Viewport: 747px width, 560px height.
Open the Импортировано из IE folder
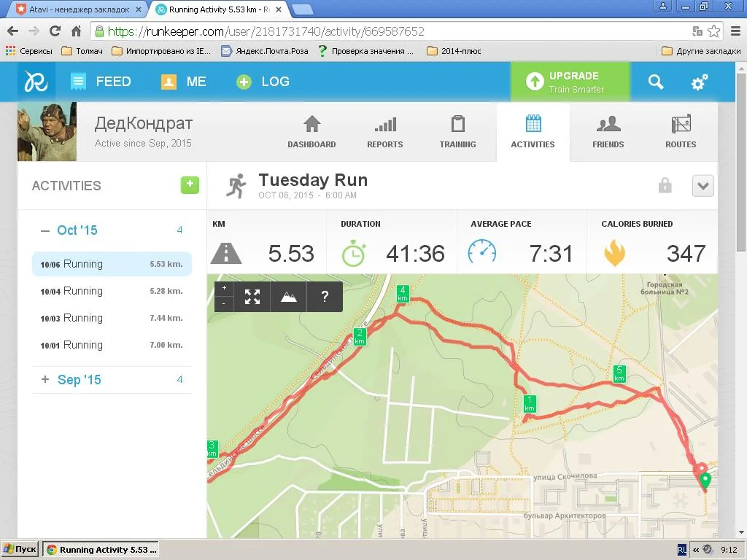click(x=161, y=51)
